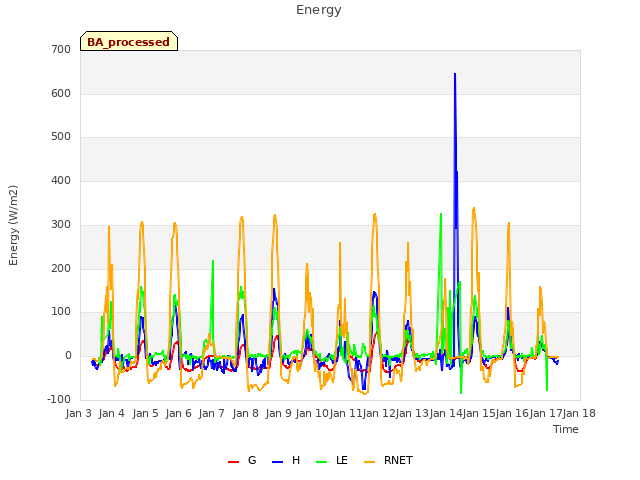Click the orange RNET legend line marker
640x480 pixels.
tap(369, 462)
